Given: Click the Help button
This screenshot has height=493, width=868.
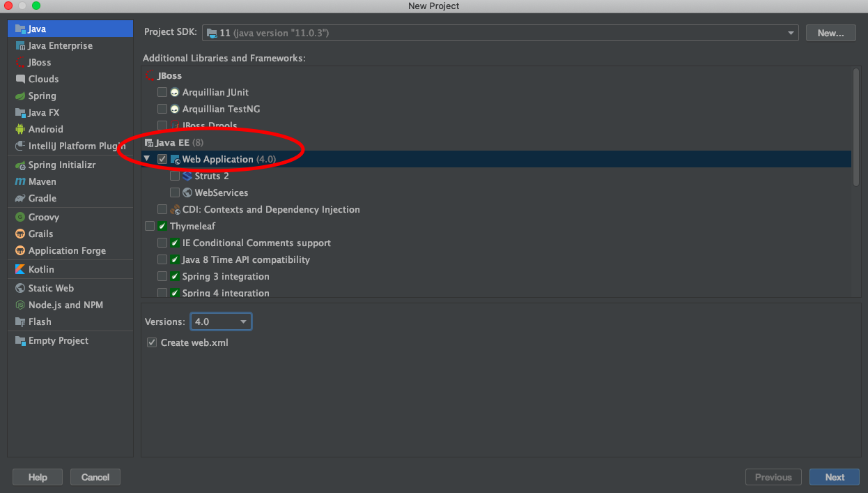Looking at the screenshot, I should pos(38,477).
